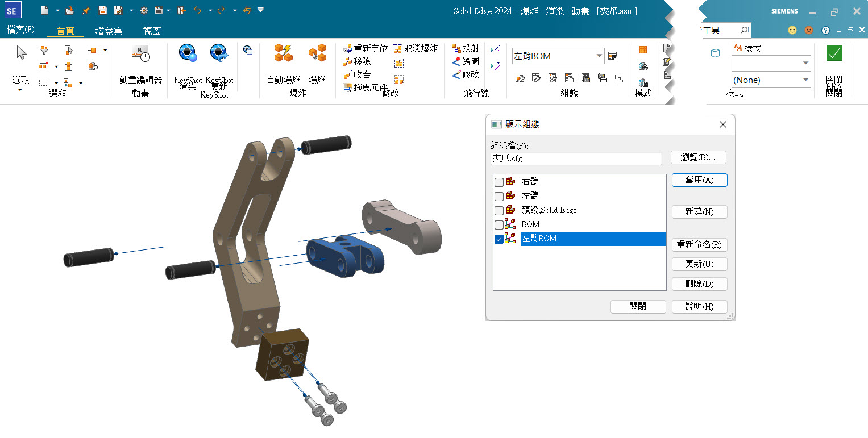Check the BOM configuration checkbox

tap(499, 224)
